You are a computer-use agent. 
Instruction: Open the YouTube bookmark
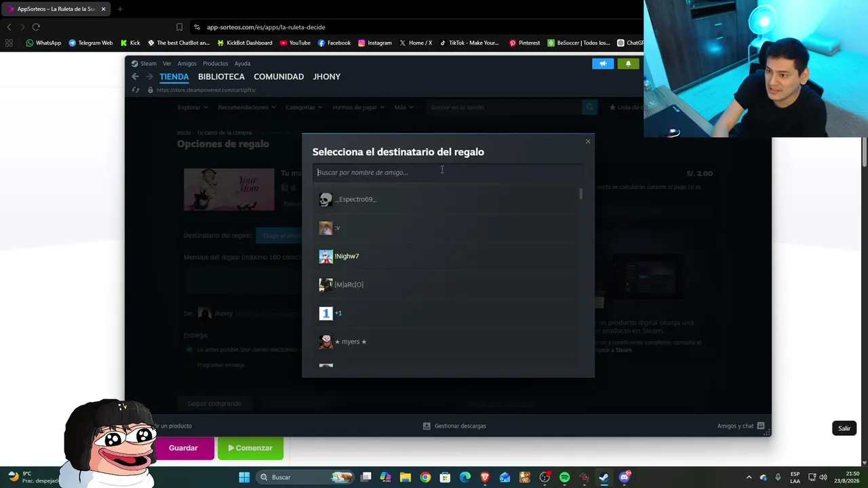295,43
